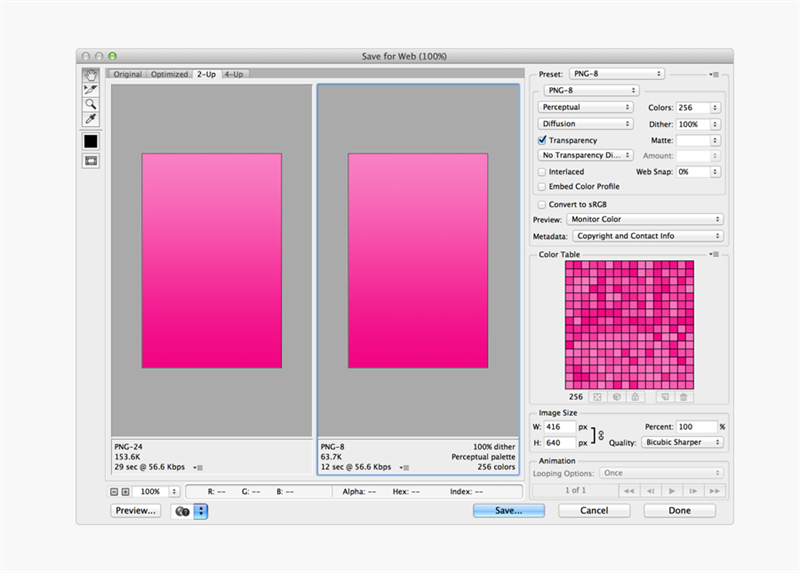Select the Zoom tool
Screen dimensions: 800x573
91,104
